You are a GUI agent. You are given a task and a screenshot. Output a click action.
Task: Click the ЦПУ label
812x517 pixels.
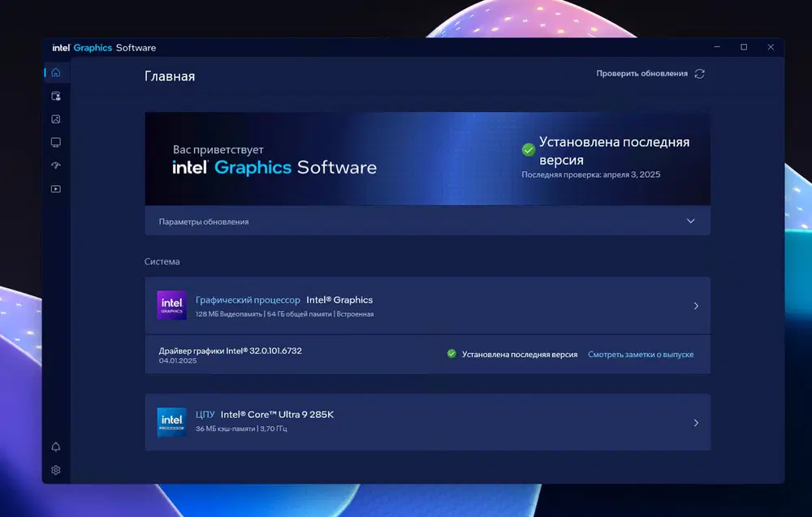pyautogui.click(x=205, y=415)
